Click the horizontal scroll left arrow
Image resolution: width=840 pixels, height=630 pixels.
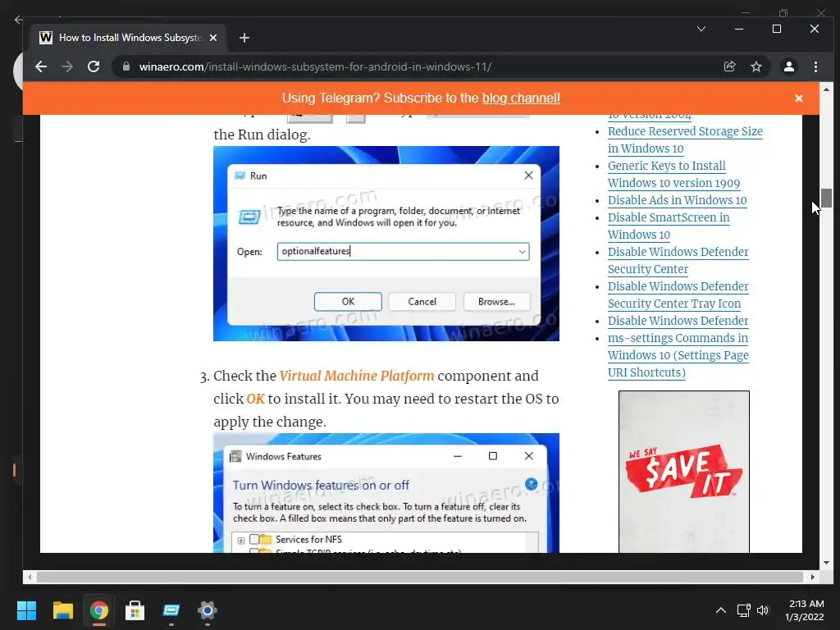point(30,577)
